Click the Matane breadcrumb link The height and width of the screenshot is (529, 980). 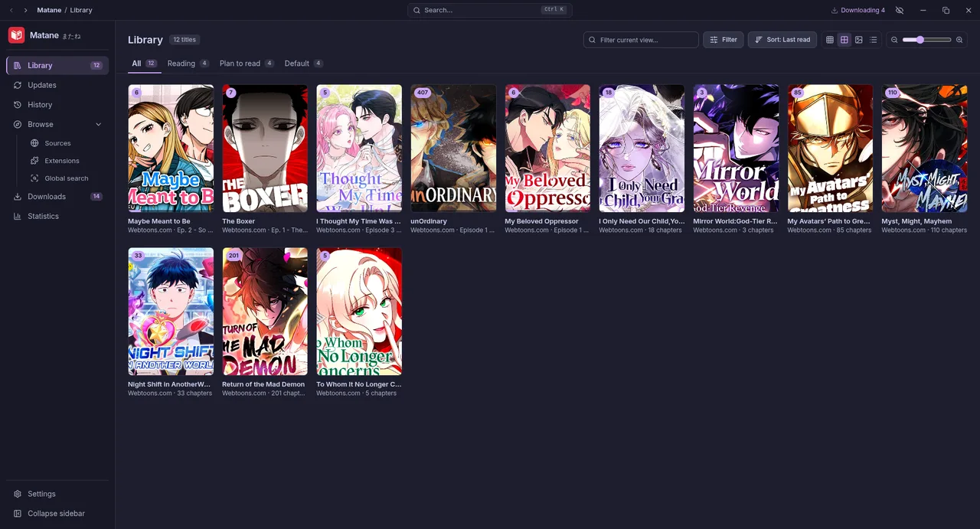click(49, 10)
